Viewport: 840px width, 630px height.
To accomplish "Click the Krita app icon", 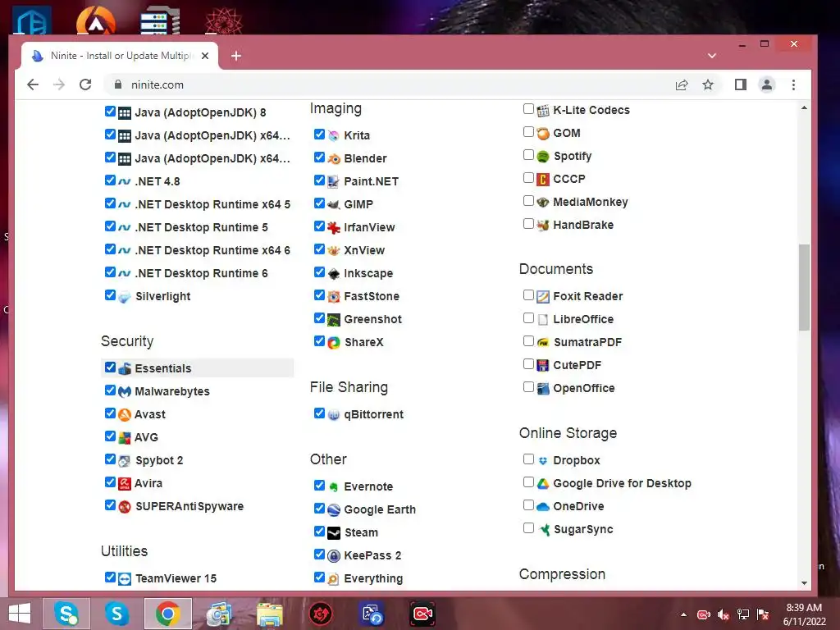I will [x=334, y=135].
